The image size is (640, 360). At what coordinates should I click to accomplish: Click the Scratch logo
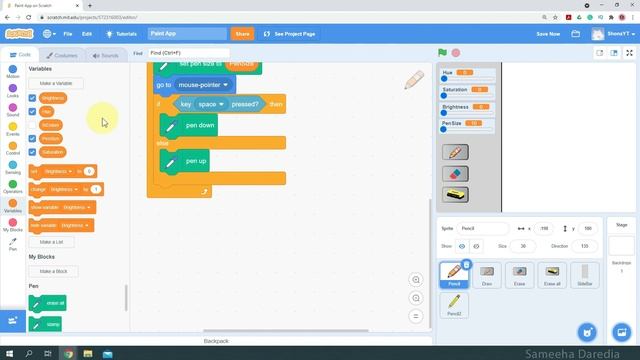[19, 34]
